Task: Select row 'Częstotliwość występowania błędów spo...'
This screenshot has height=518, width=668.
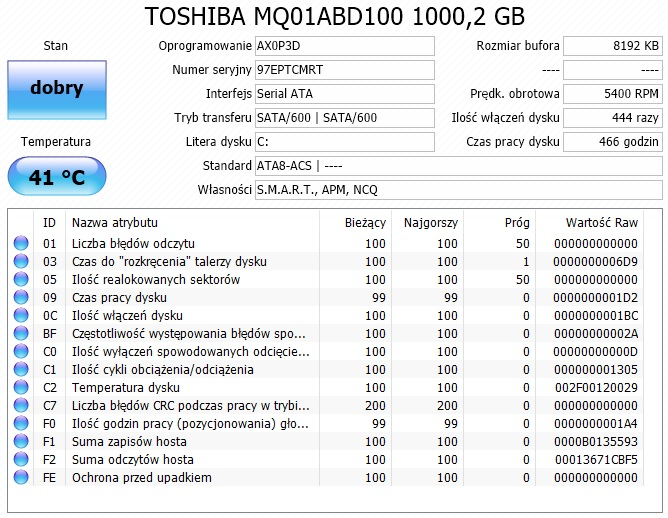Action: click(x=326, y=333)
